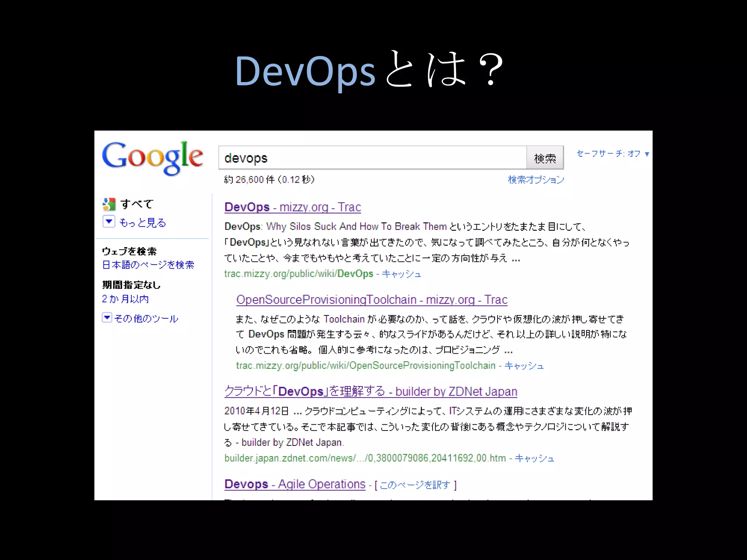This screenshot has width=747, height=560.
Task: Select ウェブを検索 option
Action: tap(129, 251)
